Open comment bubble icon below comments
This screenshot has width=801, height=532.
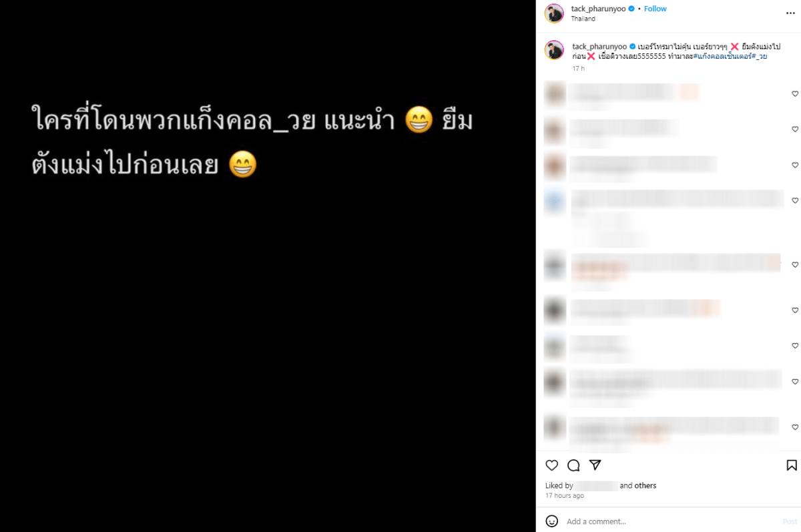pyautogui.click(x=573, y=465)
